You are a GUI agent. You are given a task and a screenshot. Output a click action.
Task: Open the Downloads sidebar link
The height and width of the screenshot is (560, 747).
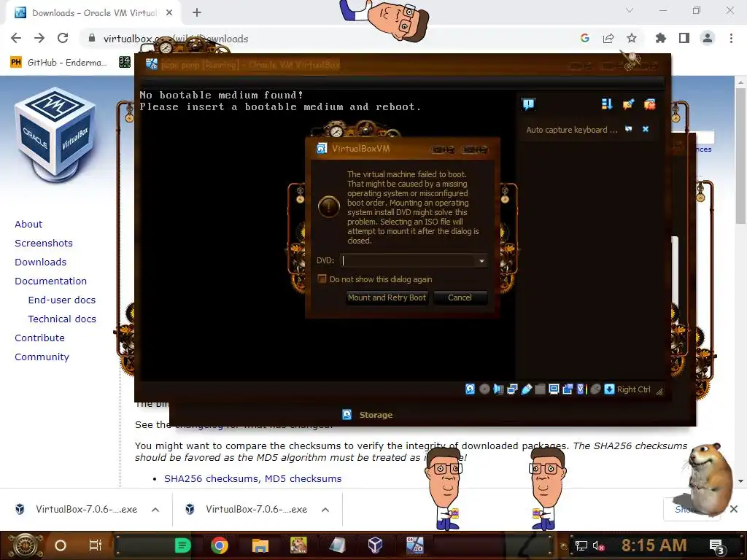point(41,262)
